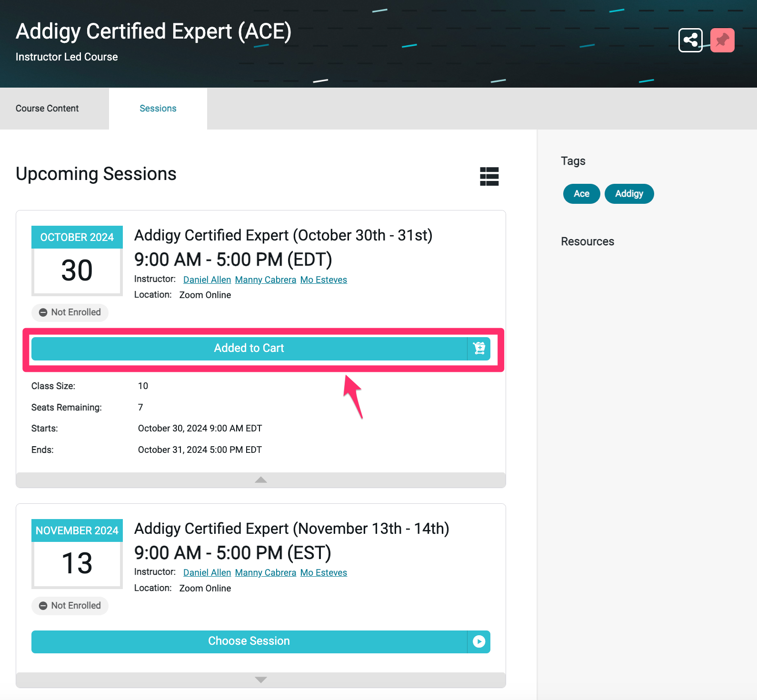
Task: Open Mo Esteves link in November session
Action: (324, 573)
